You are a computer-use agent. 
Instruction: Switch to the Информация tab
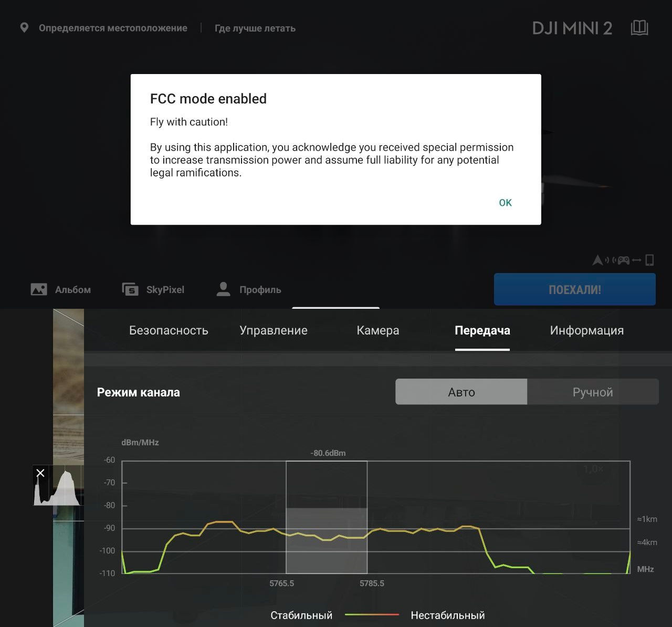[587, 330]
